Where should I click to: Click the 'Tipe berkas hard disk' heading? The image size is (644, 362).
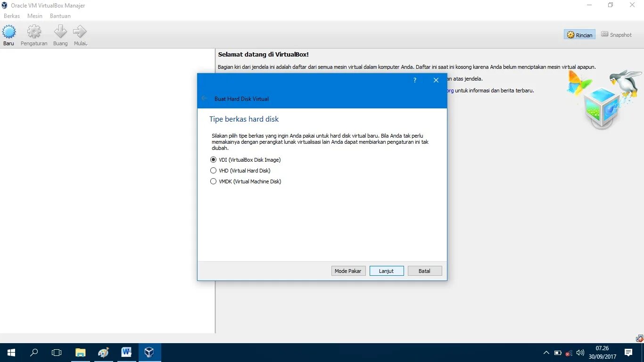(x=244, y=119)
